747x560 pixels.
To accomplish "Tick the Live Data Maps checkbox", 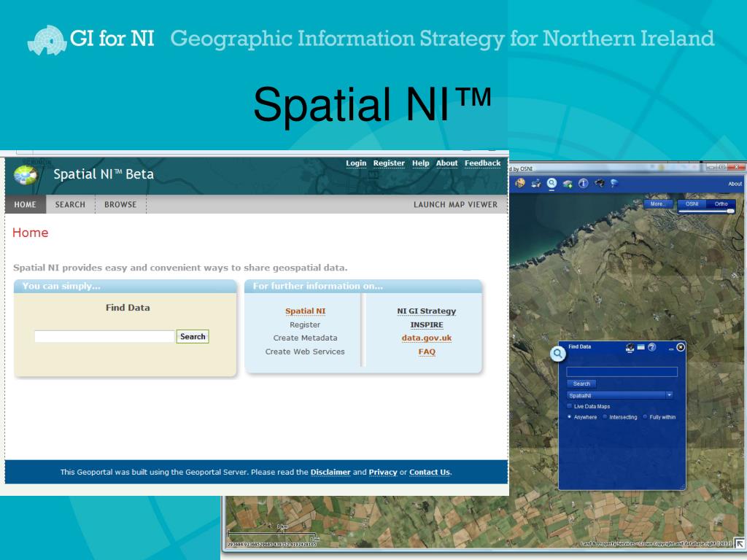I will (569, 406).
